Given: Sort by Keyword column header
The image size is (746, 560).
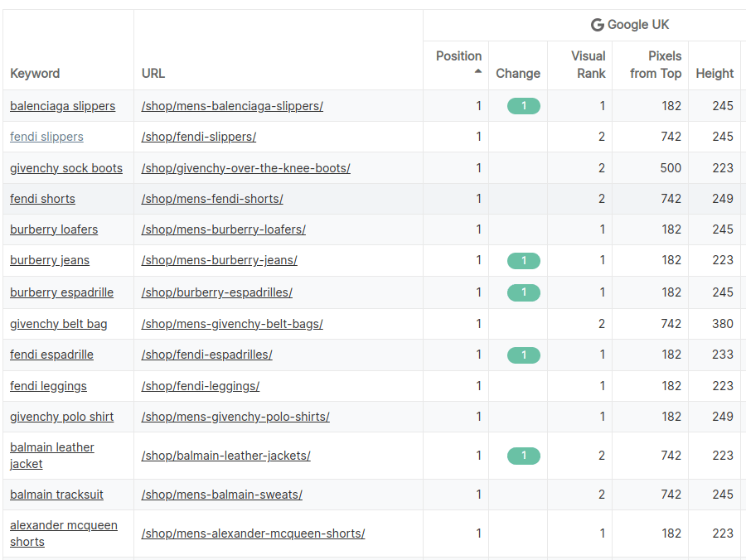Looking at the screenshot, I should 35,73.
